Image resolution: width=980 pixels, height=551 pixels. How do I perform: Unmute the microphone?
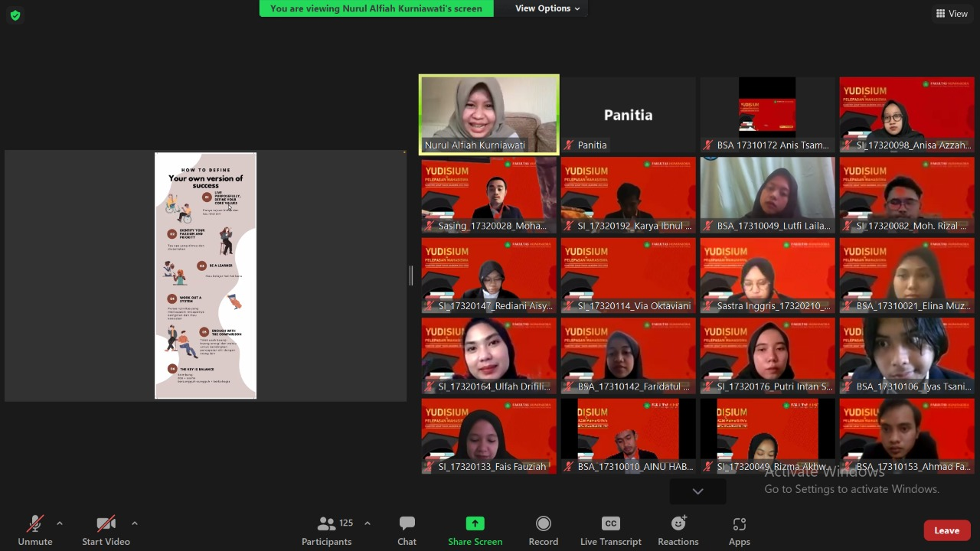point(35,530)
